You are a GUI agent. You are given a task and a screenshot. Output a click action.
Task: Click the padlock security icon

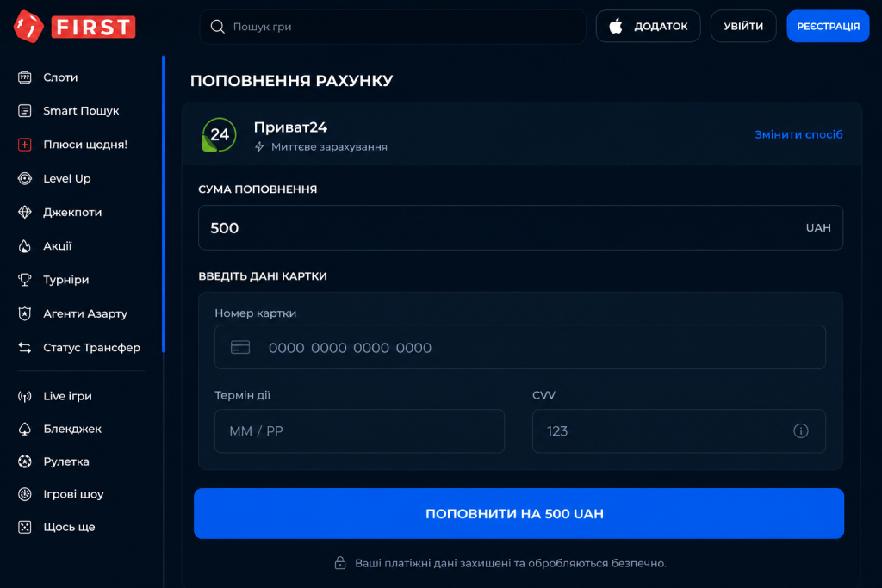coord(340,563)
